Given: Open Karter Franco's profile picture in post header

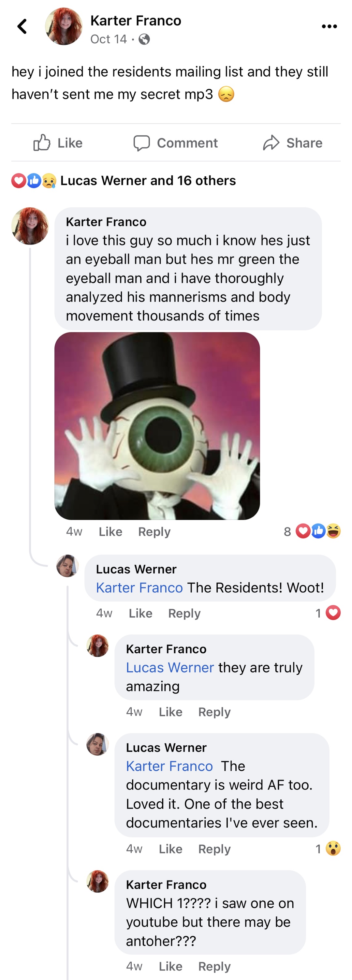Looking at the screenshot, I should pos(64,26).
